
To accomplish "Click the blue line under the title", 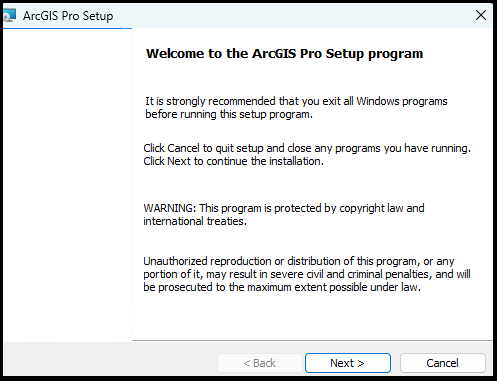I will click(x=67, y=28).
